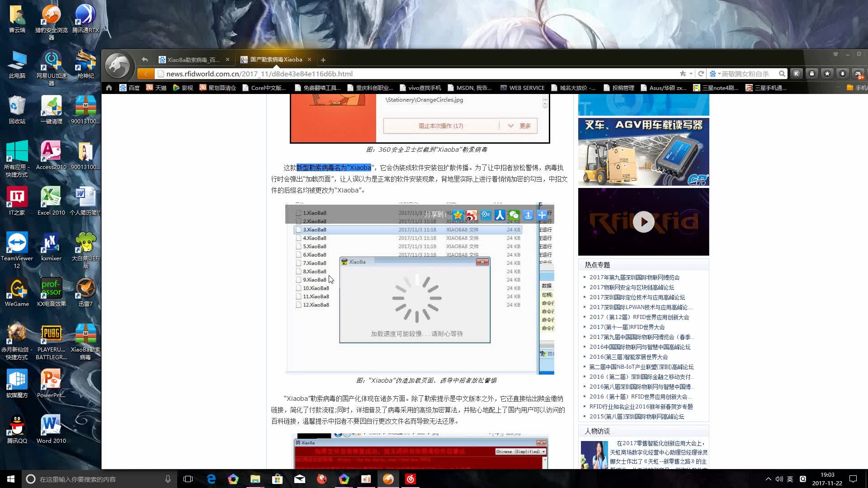Open the downloads arrow toolbar button

(843, 74)
